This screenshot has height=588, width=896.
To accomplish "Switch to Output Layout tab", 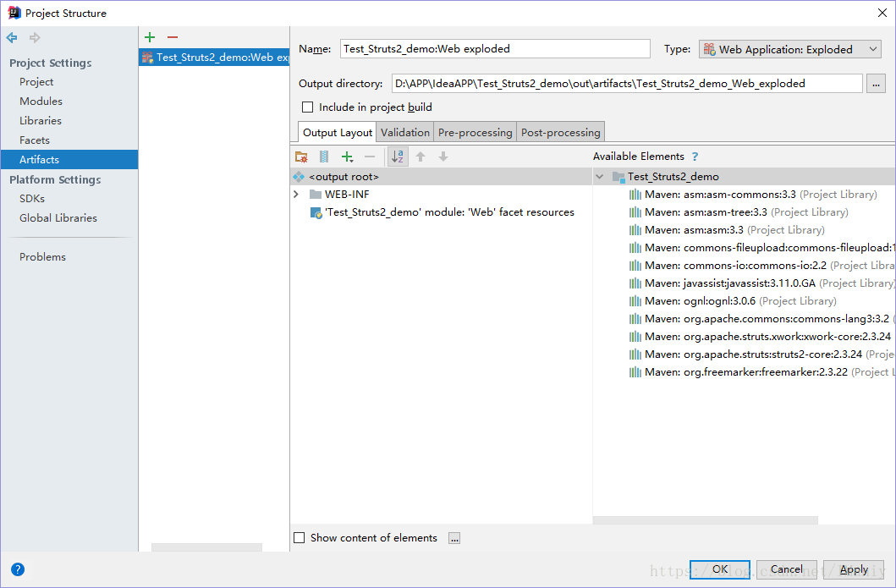I will (337, 133).
